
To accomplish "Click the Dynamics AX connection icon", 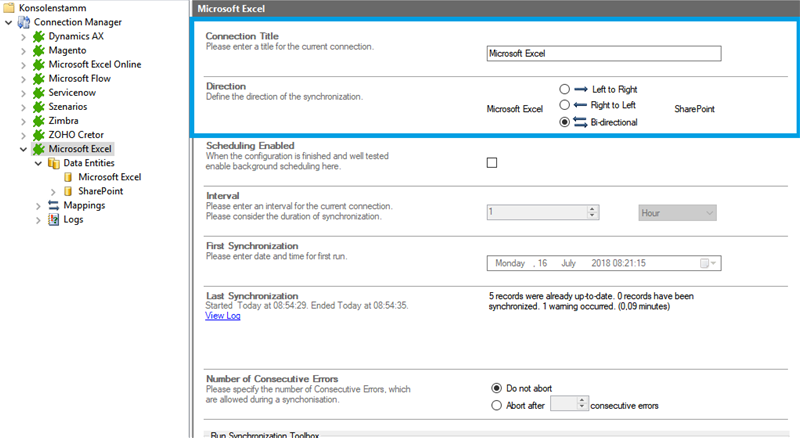I will point(40,36).
